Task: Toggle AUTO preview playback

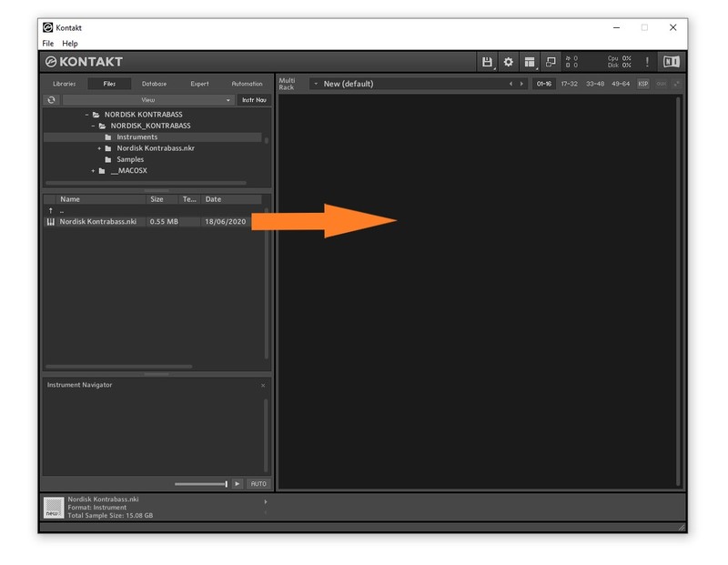Action: click(258, 484)
